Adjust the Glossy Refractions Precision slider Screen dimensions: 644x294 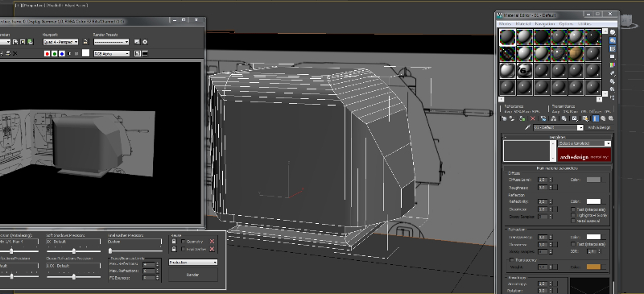(x=74, y=277)
